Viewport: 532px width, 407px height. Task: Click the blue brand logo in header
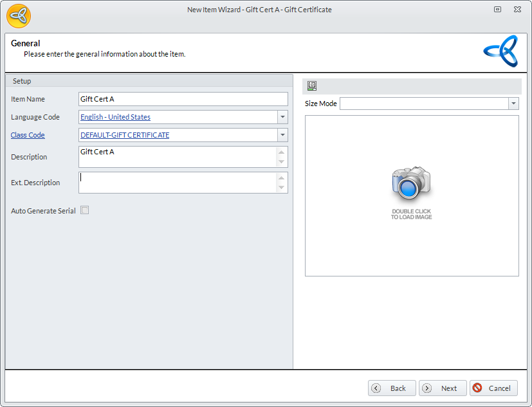(x=500, y=51)
